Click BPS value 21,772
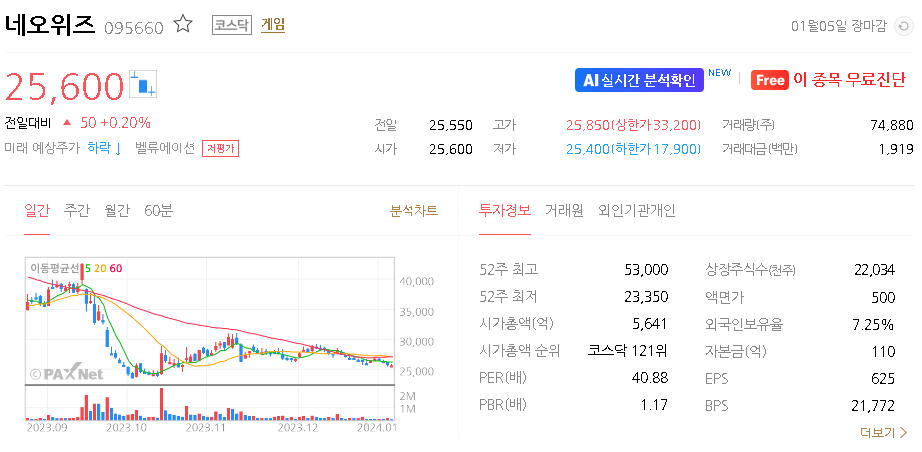Screen dimensions: 922x452 873,405
